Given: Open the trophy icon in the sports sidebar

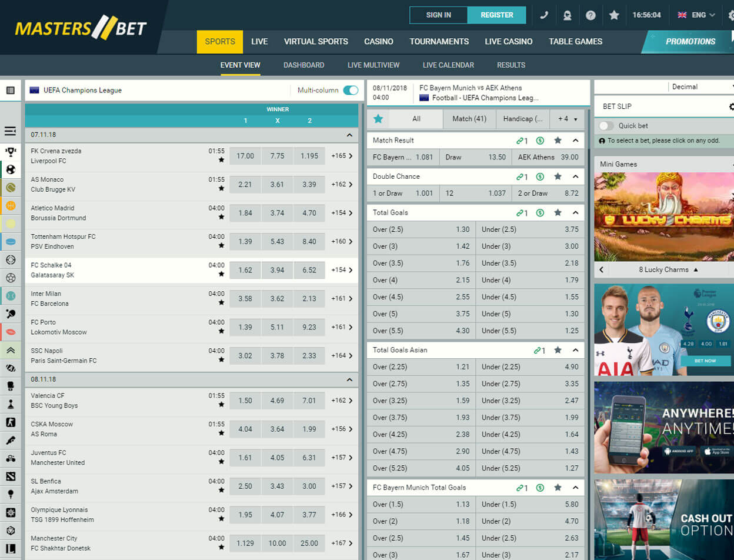Looking at the screenshot, I should click(x=11, y=152).
